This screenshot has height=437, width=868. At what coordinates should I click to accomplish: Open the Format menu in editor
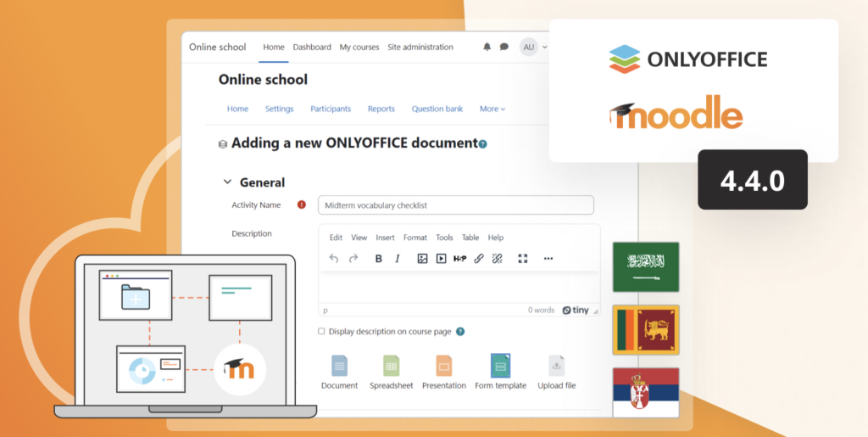click(415, 238)
